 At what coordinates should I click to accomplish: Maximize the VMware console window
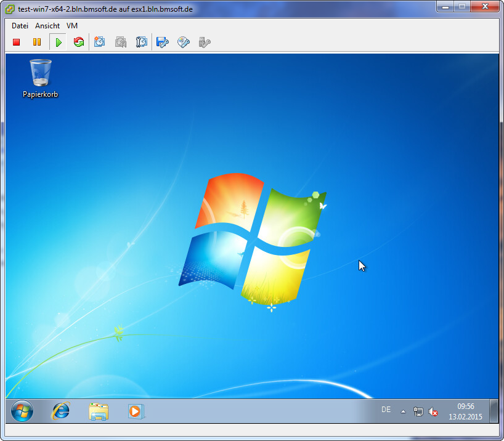click(x=462, y=7)
